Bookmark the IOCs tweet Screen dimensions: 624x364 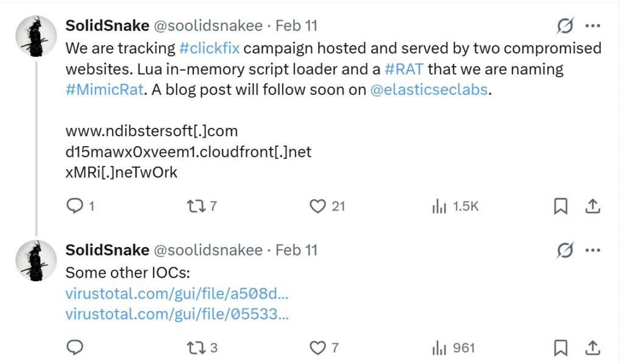(560, 348)
